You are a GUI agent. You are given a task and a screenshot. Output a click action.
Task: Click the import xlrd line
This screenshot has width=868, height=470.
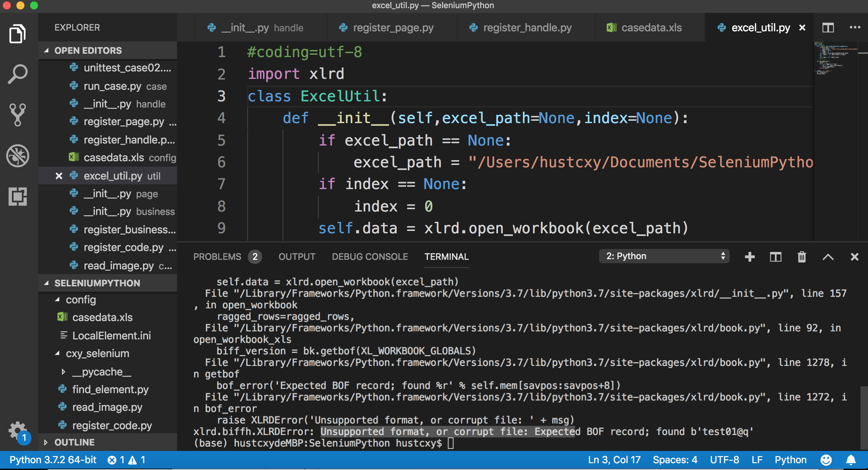[296, 74]
